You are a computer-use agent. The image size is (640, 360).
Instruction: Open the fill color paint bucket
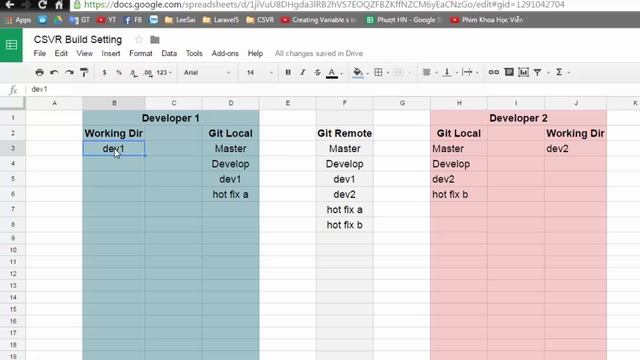(358, 73)
